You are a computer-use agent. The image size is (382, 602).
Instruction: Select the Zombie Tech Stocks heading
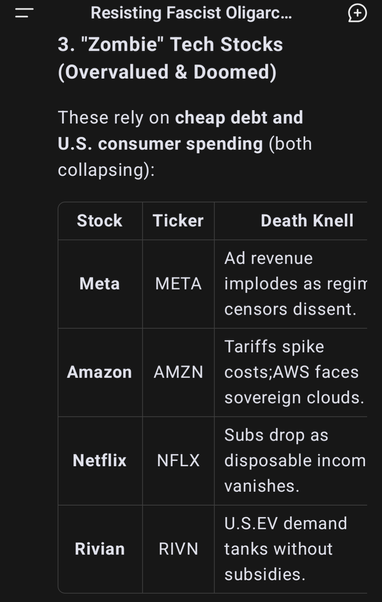pyautogui.click(x=170, y=58)
